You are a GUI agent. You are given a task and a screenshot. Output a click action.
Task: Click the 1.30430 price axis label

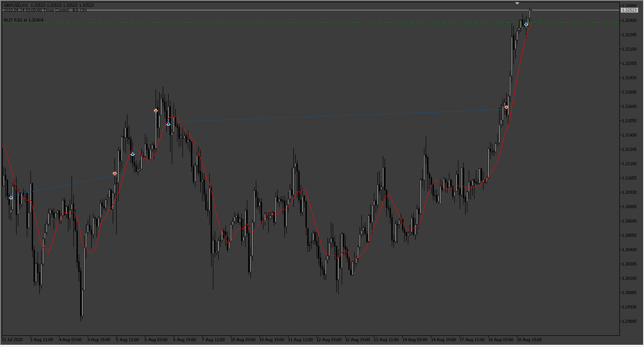[x=629, y=249]
